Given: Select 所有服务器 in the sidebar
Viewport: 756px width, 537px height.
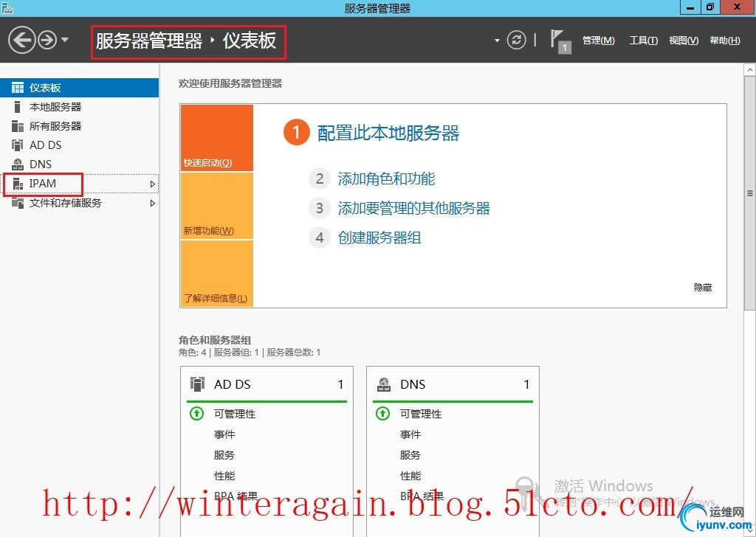Looking at the screenshot, I should point(79,126).
